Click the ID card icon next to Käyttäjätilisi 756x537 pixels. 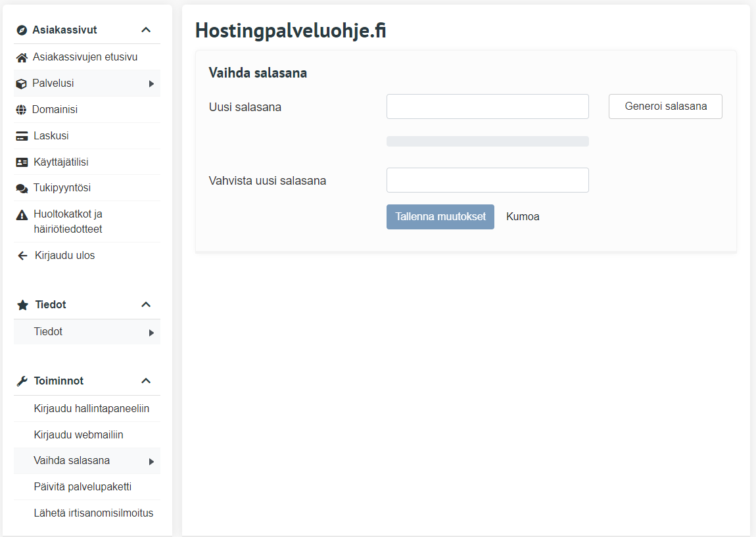pos(22,162)
